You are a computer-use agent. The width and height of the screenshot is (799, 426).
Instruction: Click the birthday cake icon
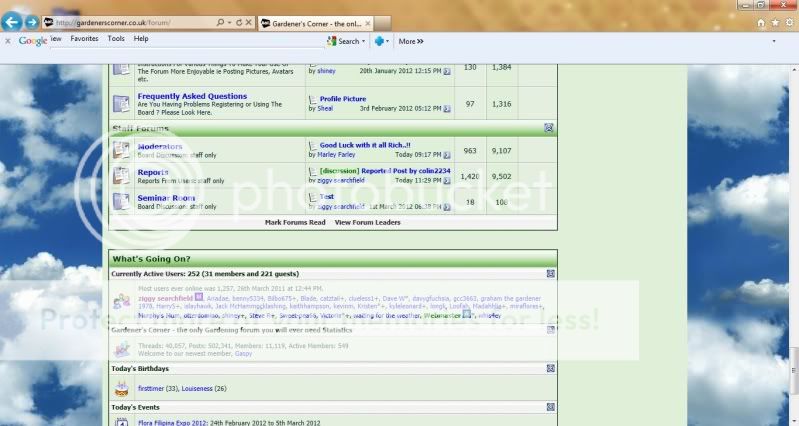(121, 387)
